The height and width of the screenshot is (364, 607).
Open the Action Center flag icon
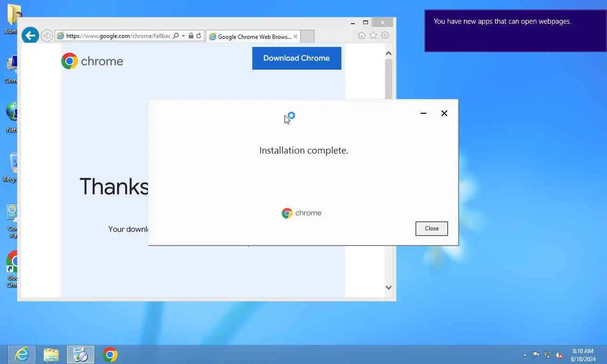click(x=536, y=355)
